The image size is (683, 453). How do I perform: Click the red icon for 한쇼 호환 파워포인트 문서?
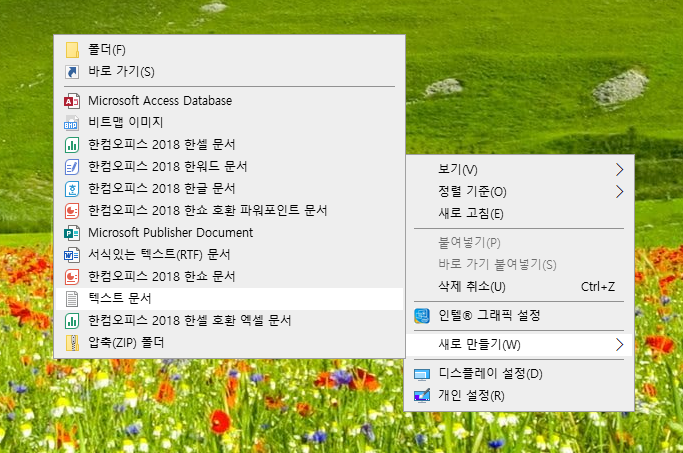[72, 211]
